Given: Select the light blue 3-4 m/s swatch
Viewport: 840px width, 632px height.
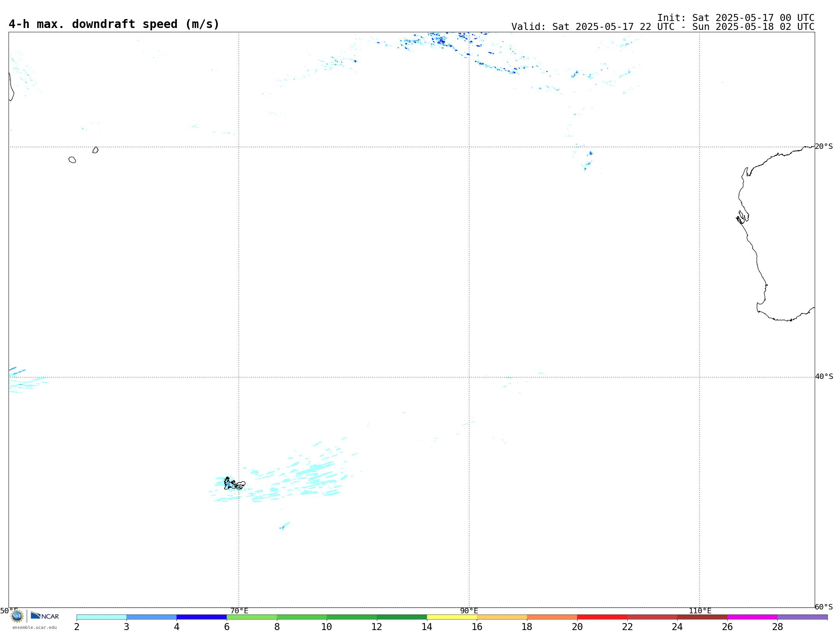Looking at the screenshot, I should [152, 617].
